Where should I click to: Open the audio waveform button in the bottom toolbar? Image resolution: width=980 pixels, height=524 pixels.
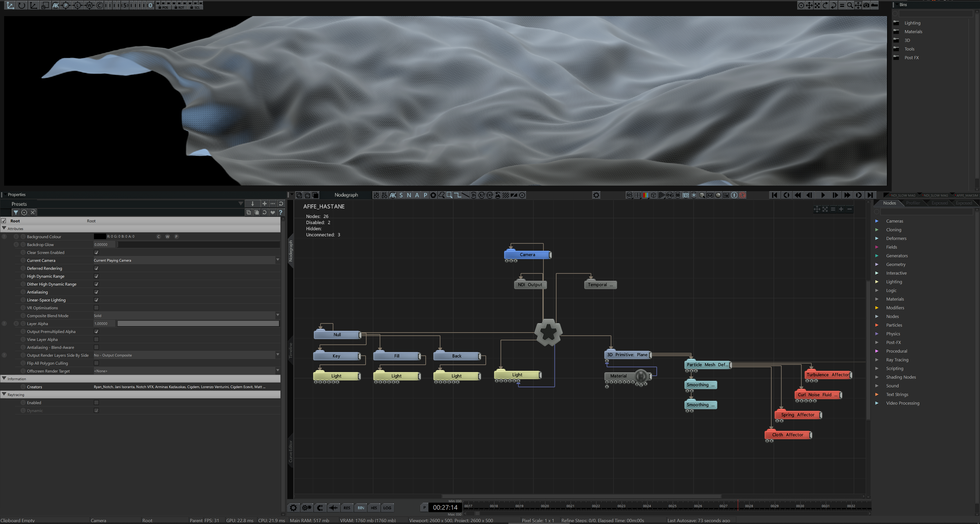click(333, 508)
